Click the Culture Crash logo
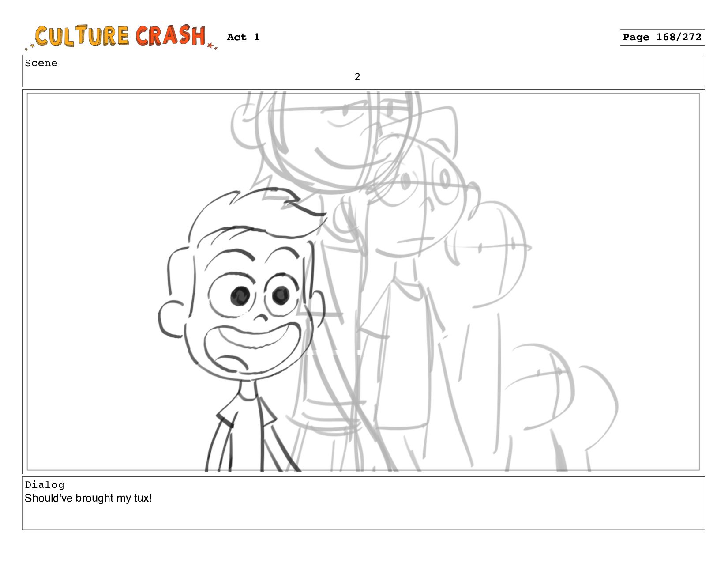The image size is (728, 563). pyautogui.click(x=121, y=37)
